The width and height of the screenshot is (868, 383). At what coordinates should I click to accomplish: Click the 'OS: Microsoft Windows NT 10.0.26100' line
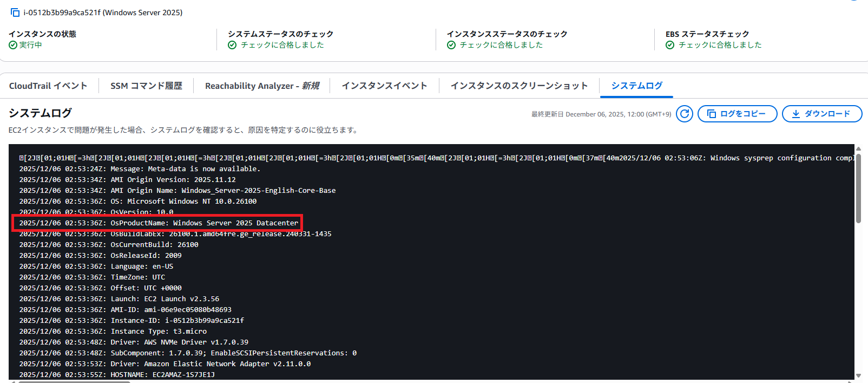(x=138, y=202)
